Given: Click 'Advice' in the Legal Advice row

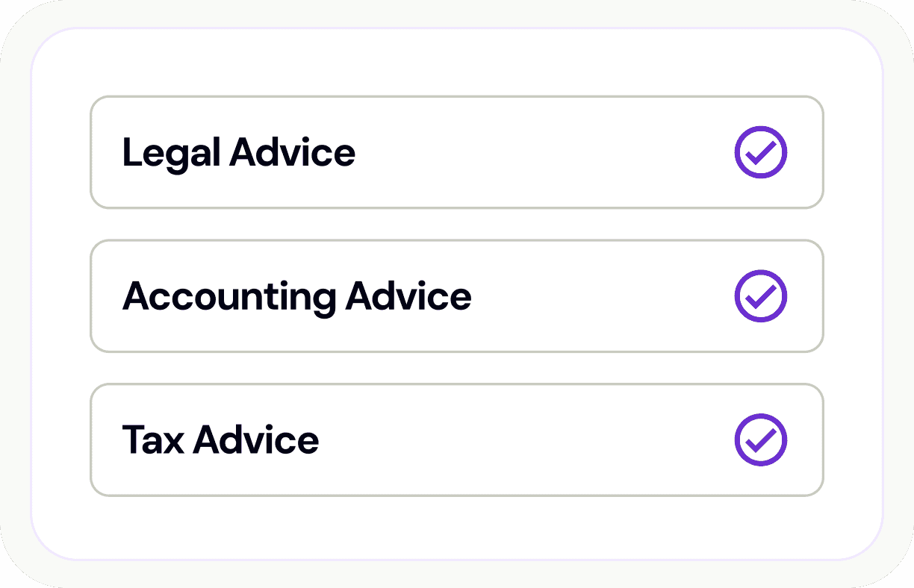Looking at the screenshot, I should click(293, 153).
